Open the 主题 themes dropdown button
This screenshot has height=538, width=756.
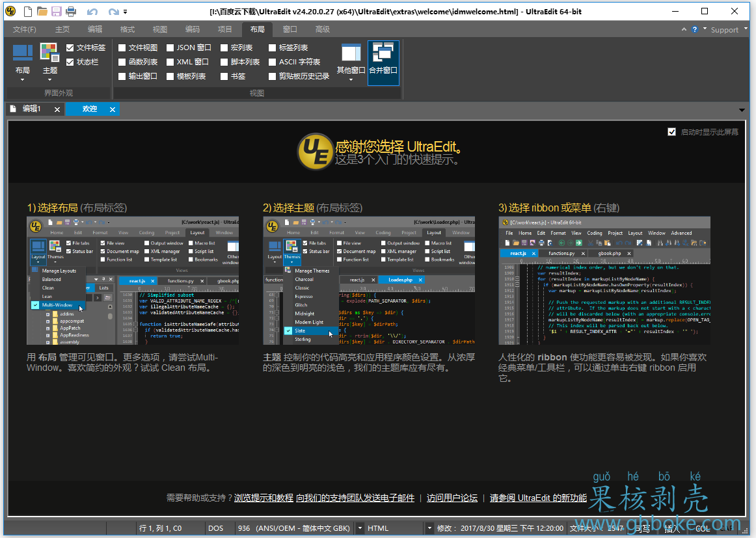(49, 62)
